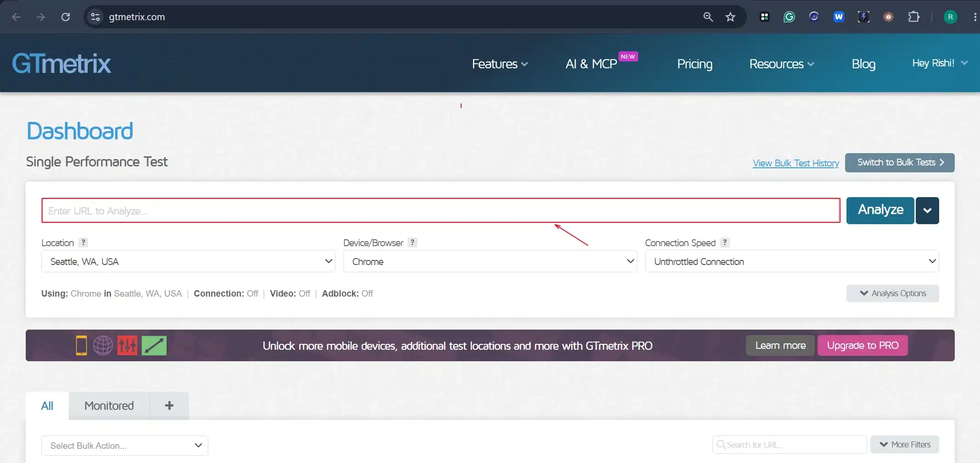The image size is (980, 463).
Task: Click the mobile phone icon in PRO banner
Action: pyautogui.click(x=81, y=346)
